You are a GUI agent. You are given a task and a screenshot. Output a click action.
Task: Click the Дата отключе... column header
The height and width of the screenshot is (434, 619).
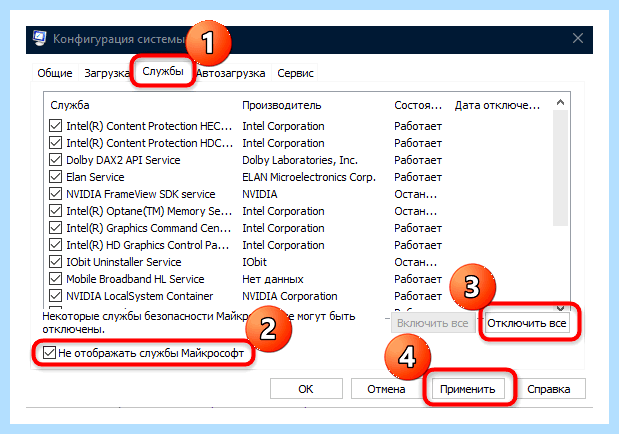pyautogui.click(x=497, y=105)
